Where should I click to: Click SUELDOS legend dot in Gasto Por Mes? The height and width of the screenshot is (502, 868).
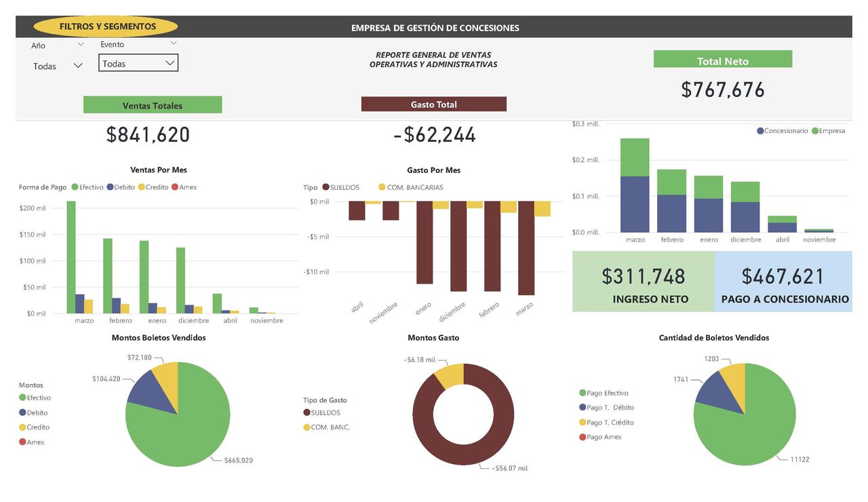pyautogui.click(x=325, y=187)
